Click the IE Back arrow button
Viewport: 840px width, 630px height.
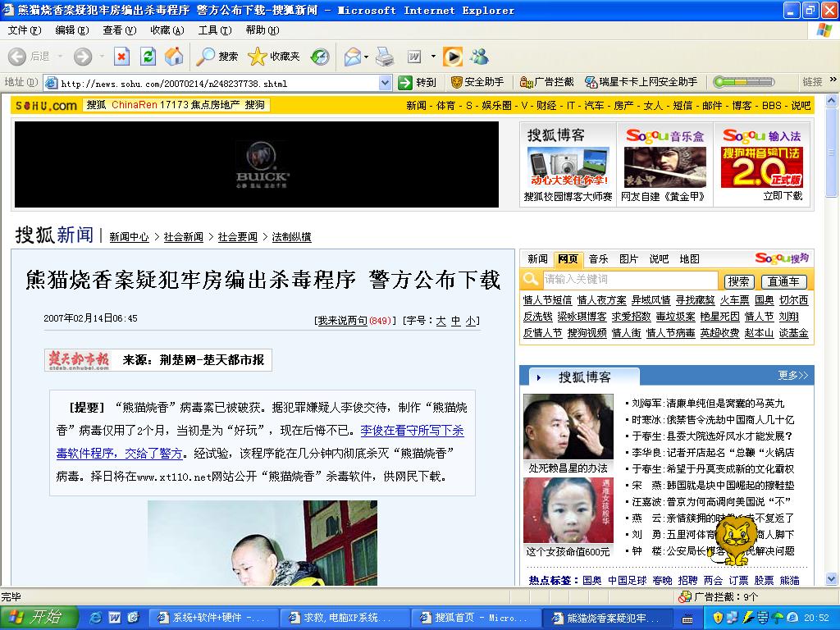point(17,57)
